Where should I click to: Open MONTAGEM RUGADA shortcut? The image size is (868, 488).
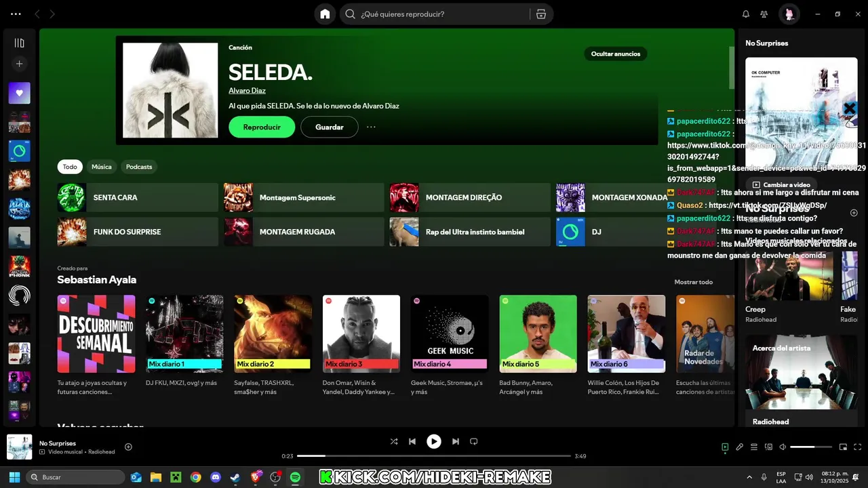point(304,232)
